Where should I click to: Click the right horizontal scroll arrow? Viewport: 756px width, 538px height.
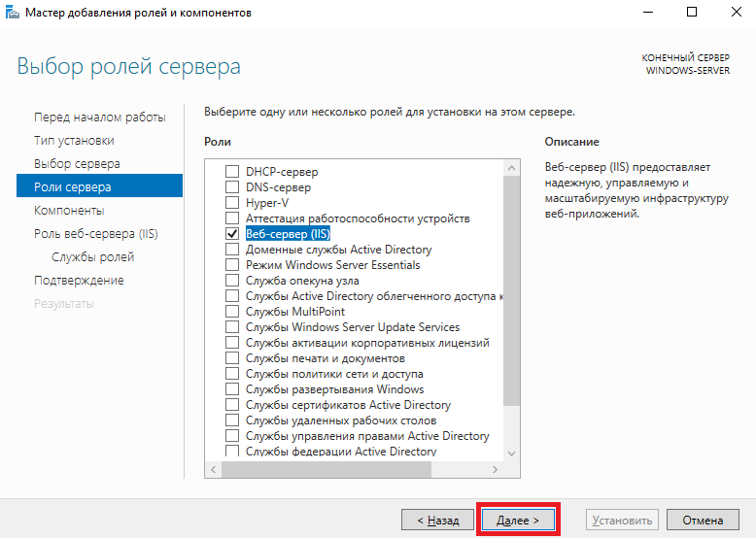(x=496, y=469)
